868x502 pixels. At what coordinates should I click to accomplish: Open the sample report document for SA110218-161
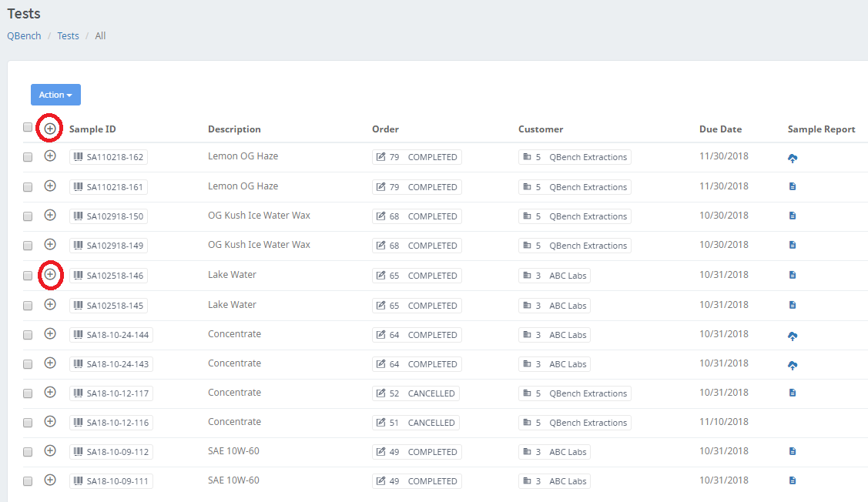[x=793, y=186]
